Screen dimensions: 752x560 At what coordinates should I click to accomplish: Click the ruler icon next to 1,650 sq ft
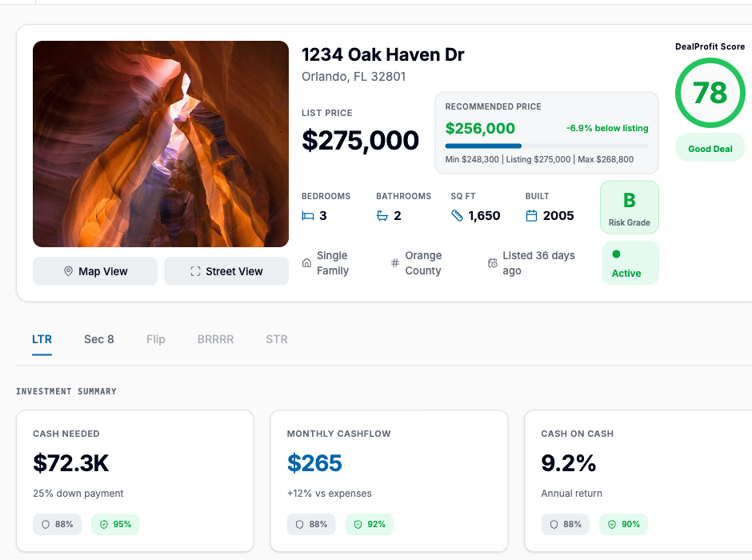[457, 215]
